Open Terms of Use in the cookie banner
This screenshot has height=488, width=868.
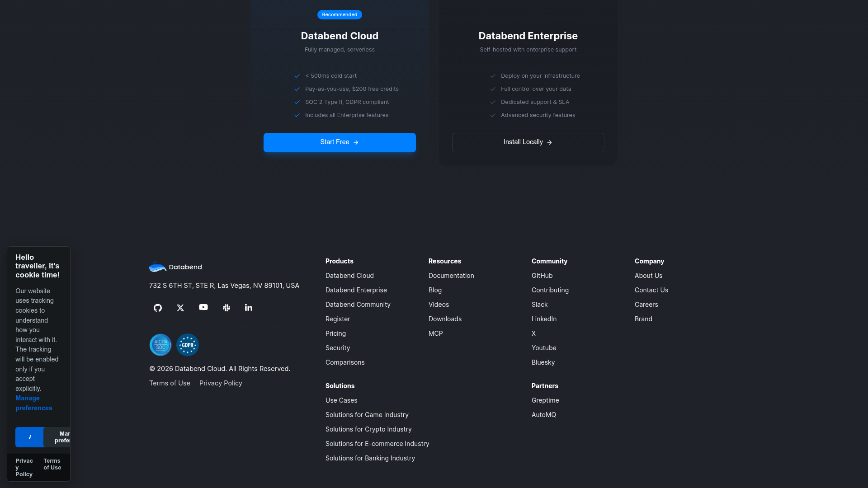click(52, 464)
